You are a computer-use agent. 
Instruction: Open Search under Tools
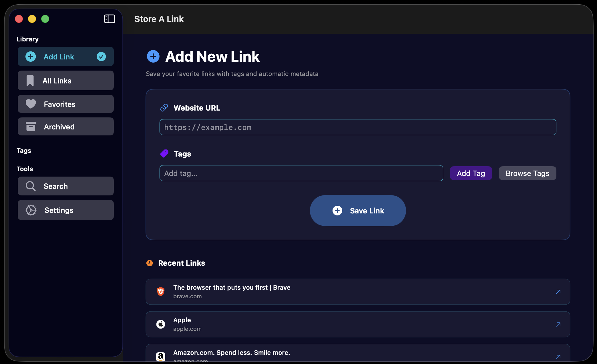pyautogui.click(x=66, y=186)
